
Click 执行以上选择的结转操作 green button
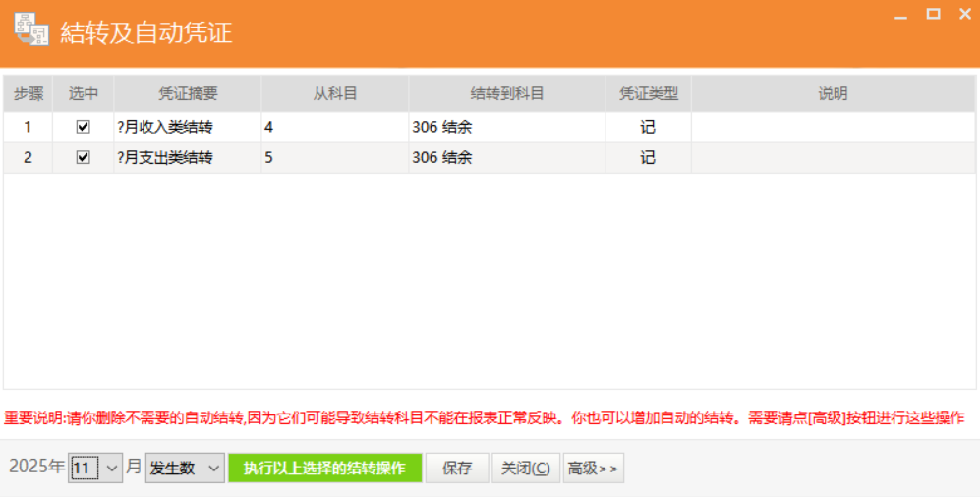pyautogui.click(x=324, y=469)
